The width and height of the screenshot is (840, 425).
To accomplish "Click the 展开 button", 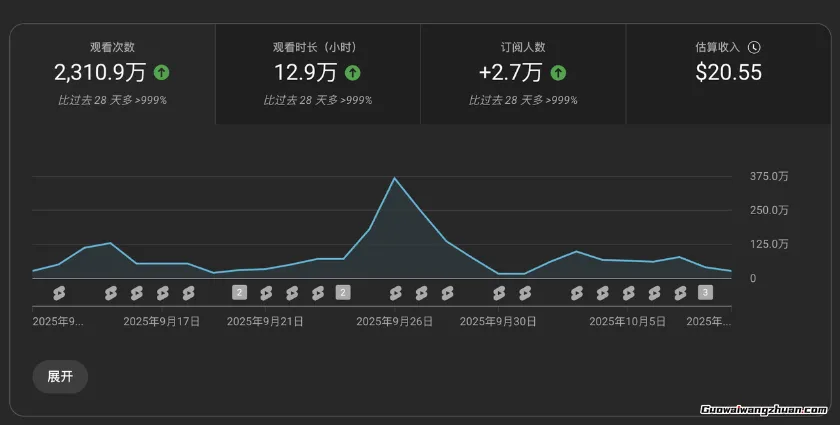I will (x=60, y=377).
